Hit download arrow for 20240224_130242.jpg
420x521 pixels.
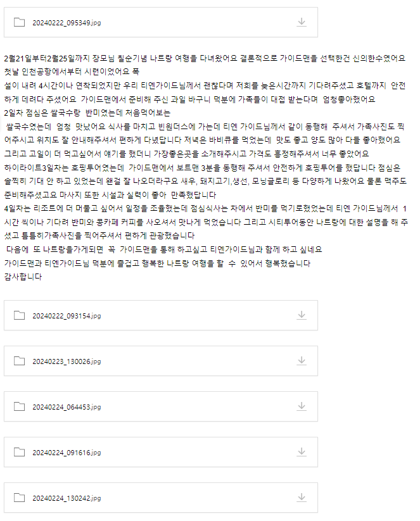tap(302, 498)
